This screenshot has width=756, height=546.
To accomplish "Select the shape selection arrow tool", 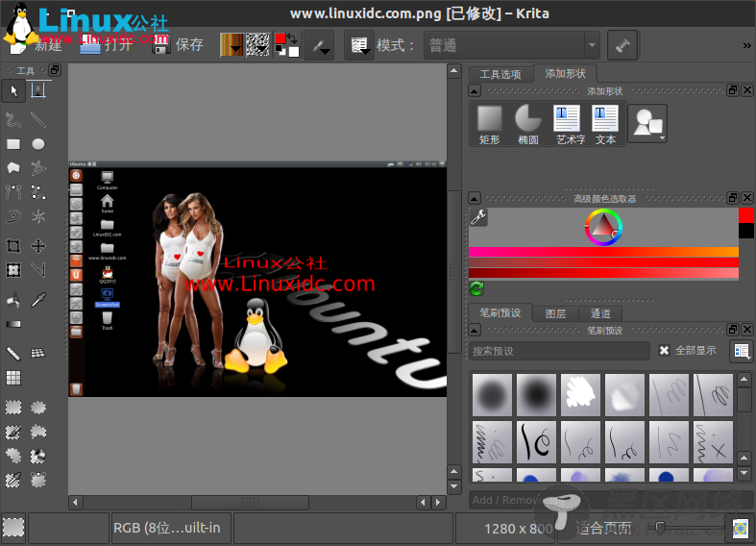I will (13, 90).
